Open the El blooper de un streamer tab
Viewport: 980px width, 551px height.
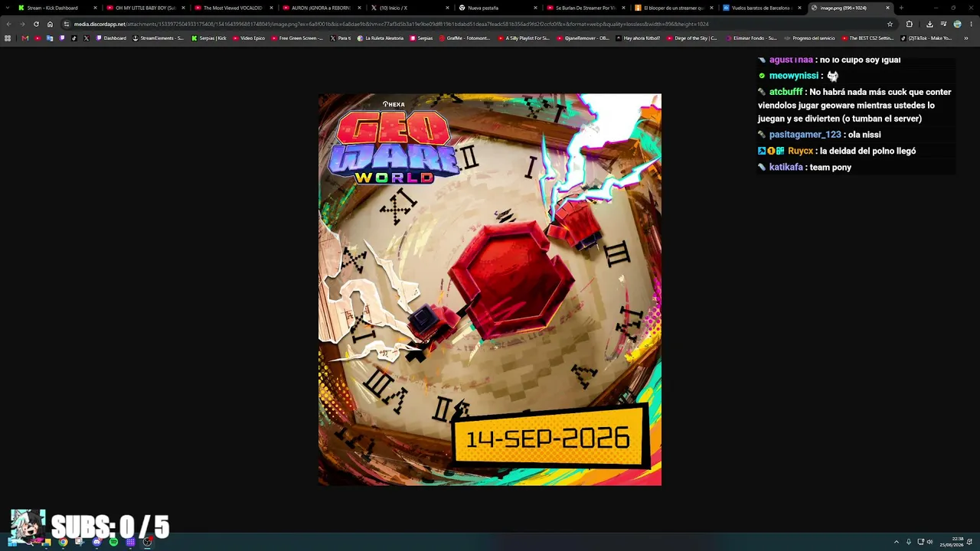(x=674, y=8)
